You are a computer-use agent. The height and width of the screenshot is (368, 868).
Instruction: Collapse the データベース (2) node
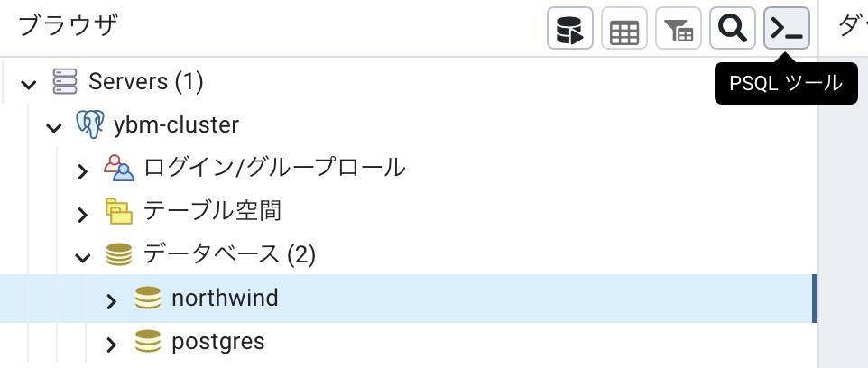(x=82, y=257)
